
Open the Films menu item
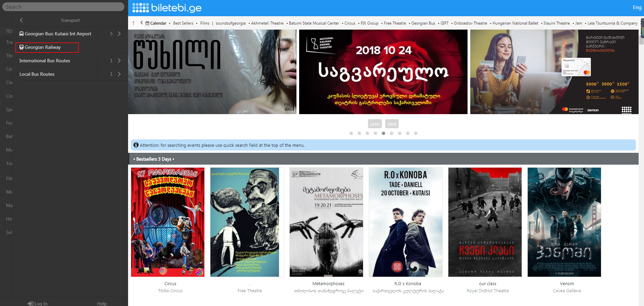tap(205, 23)
